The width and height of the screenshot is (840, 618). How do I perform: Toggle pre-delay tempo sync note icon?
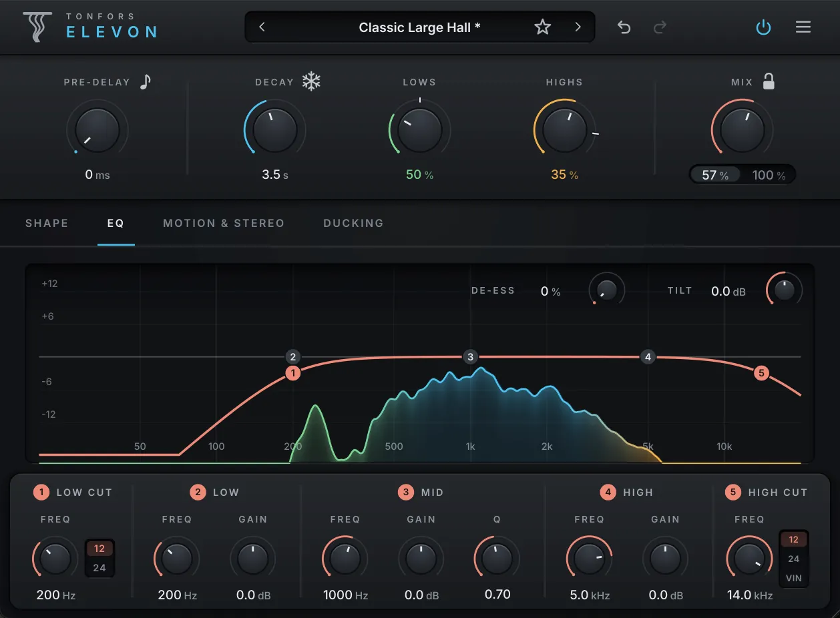pos(146,81)
